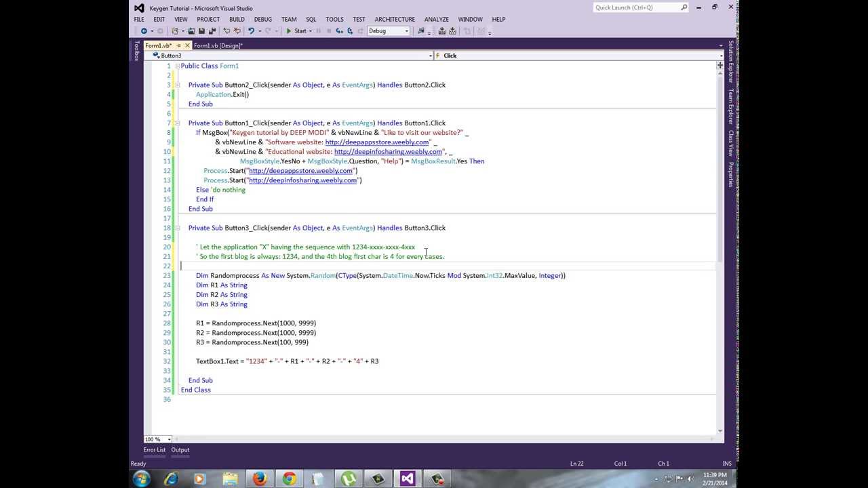Open the TOOLS menu
This screenshot has width=868, height=488.
point(334,20)
